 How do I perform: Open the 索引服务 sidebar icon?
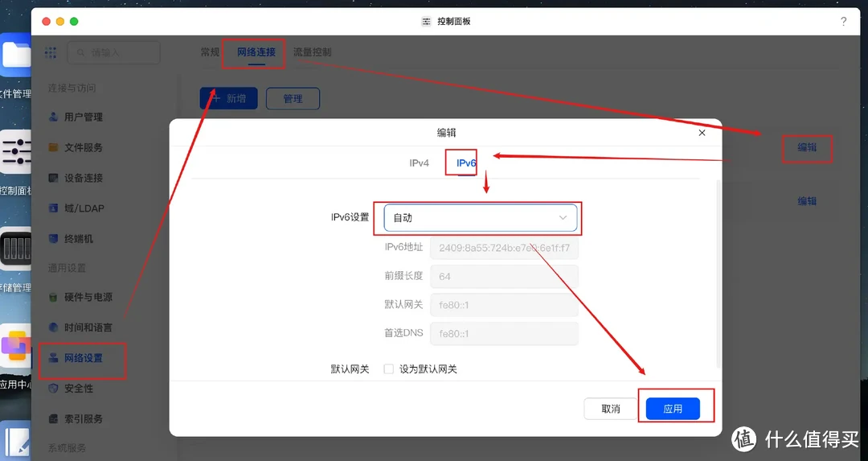coord(53,419)
